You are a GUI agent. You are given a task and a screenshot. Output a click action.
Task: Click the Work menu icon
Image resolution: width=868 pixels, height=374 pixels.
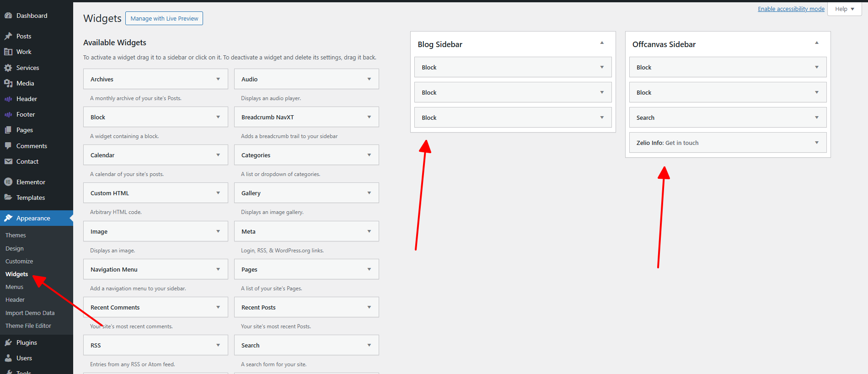(8, 52)
